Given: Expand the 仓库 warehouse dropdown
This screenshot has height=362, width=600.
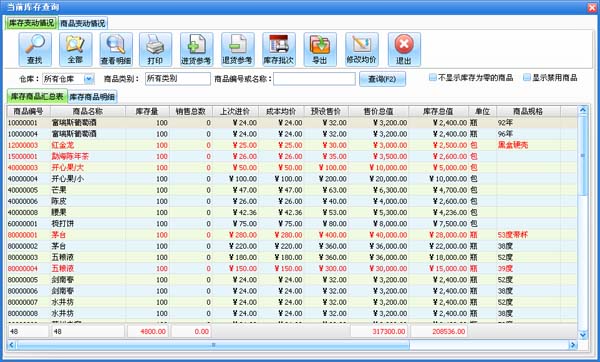Looking at the screenshot, I should (x=89, y=79).
